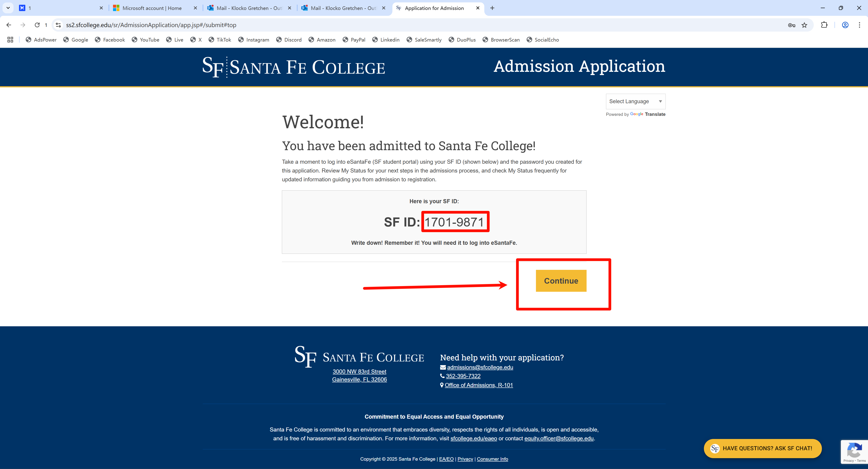Open the password manager key icon
The image size is (868, 469).
[792, 25]
